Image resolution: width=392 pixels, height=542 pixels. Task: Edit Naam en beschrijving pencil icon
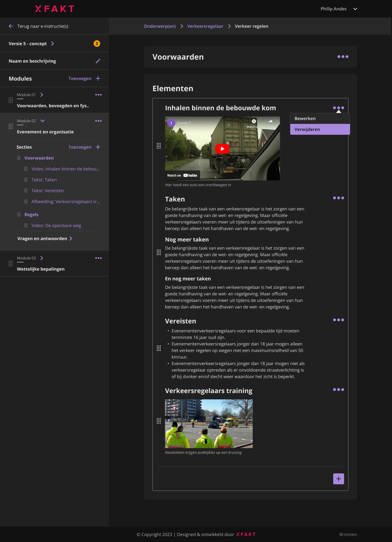pyautogui.click(x=98, y=61)
